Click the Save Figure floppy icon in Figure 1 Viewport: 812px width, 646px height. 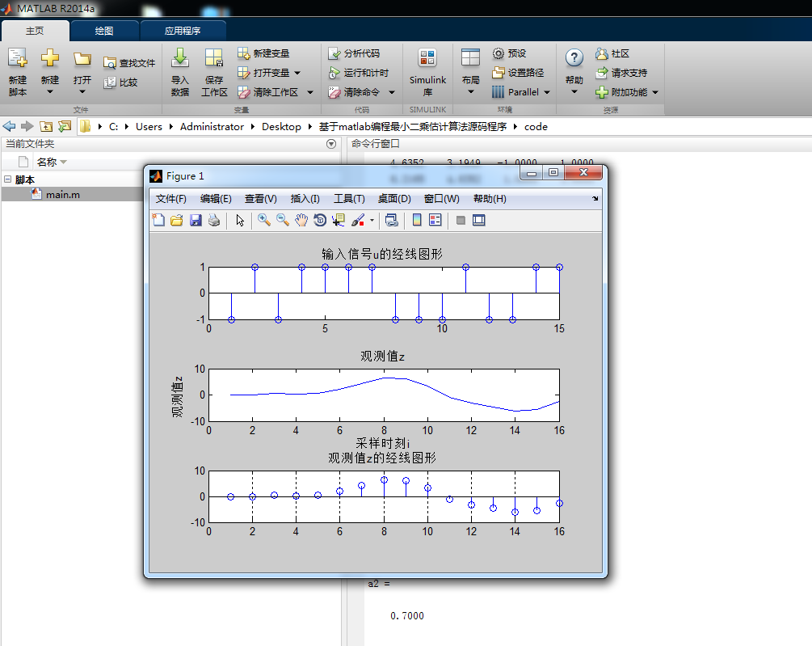(196, 220)
